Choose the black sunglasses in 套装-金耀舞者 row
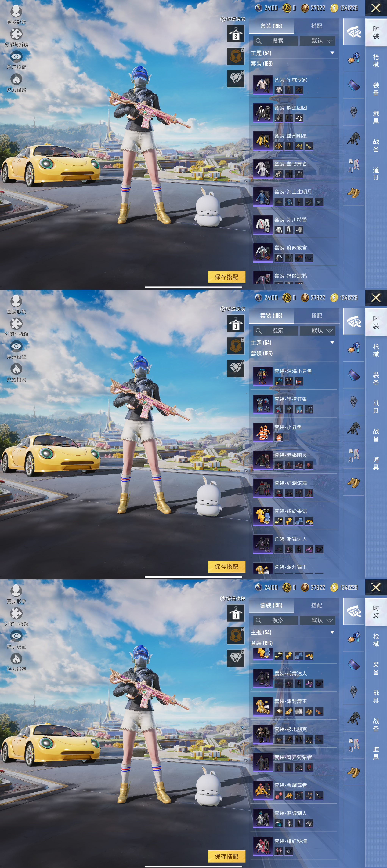This screenshot has height=868, width=387. click(x=319, y=795)
